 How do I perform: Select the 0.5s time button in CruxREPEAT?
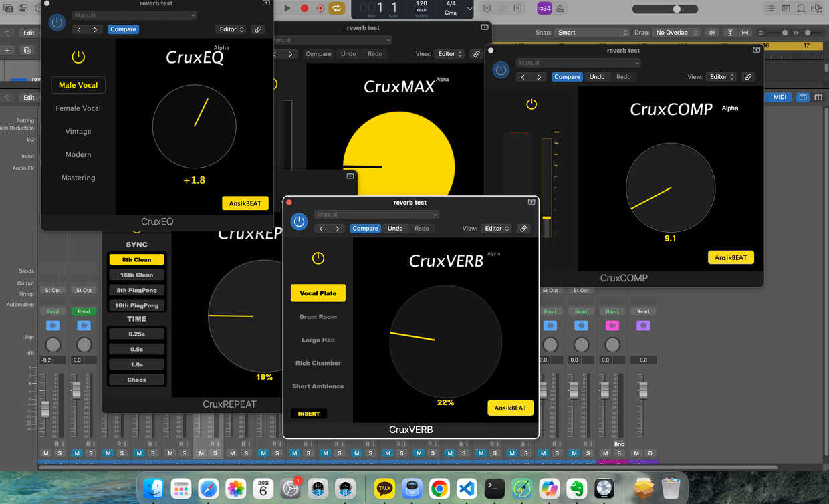[x=136, y=349]
